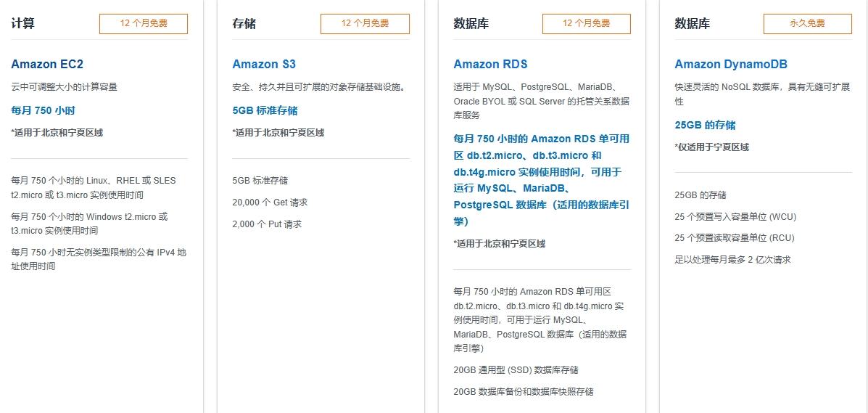Open the Amazon S3 product link
Image resolution: width=868 pixels, height=413 pixels.
pyautogui.click(x=264, y=64)
